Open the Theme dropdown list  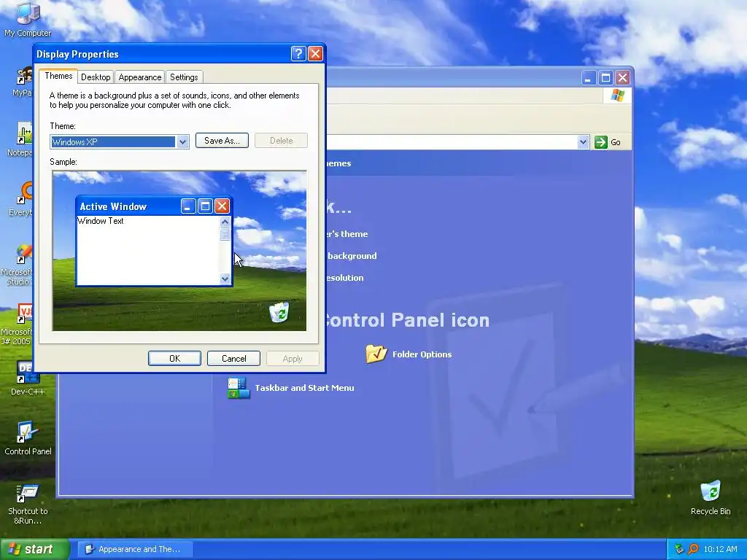pos(182,142)
